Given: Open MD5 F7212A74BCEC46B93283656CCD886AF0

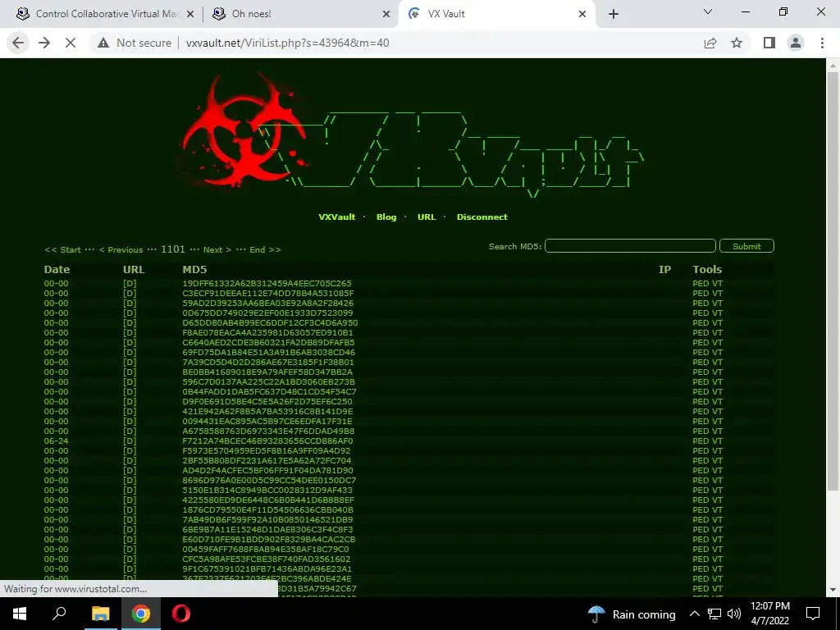Looking at the screenshot, I should (x=267, y=441).
